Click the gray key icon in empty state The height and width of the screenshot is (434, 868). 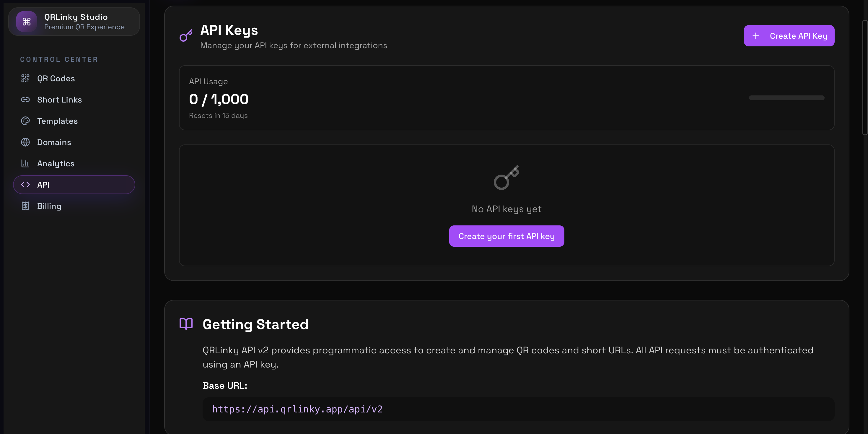tap(506, 178)
